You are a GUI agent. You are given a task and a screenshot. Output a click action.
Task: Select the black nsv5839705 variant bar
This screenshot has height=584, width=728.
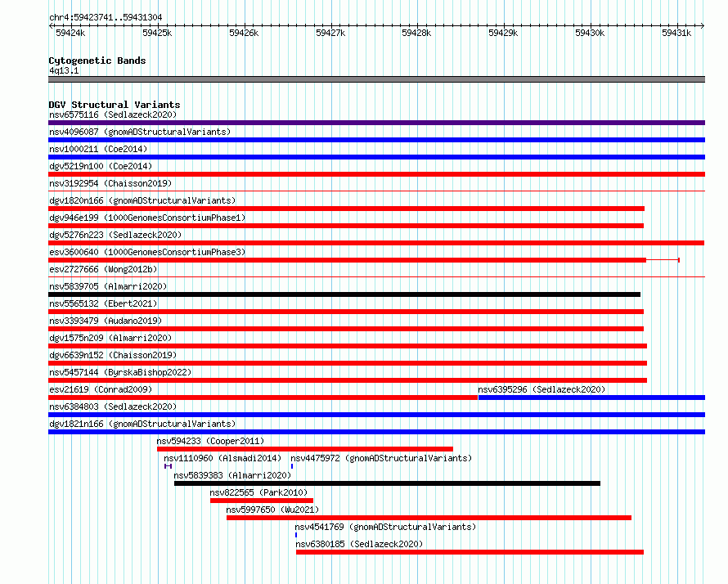pos(344,294)
